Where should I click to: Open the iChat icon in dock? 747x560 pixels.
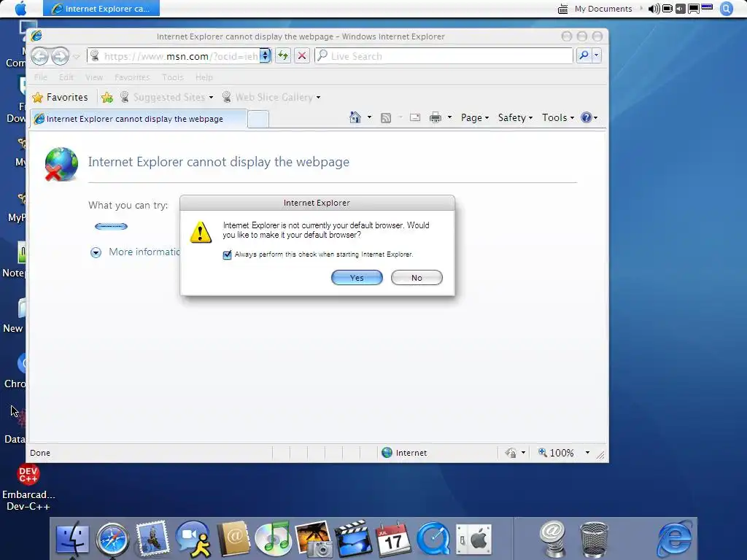coord(193,538)
